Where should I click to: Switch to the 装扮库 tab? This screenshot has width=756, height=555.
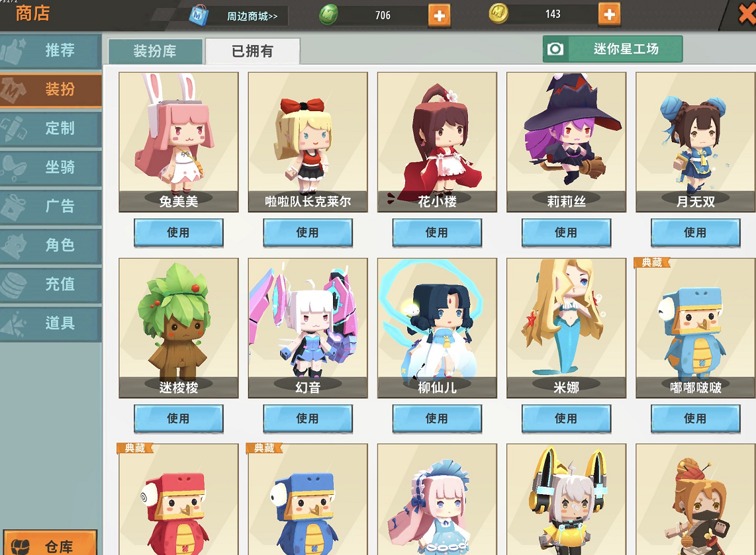coord(156,51)
